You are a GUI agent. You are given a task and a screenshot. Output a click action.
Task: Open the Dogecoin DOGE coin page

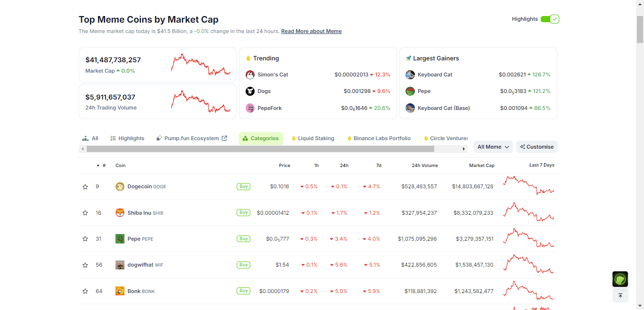point(147,187)
